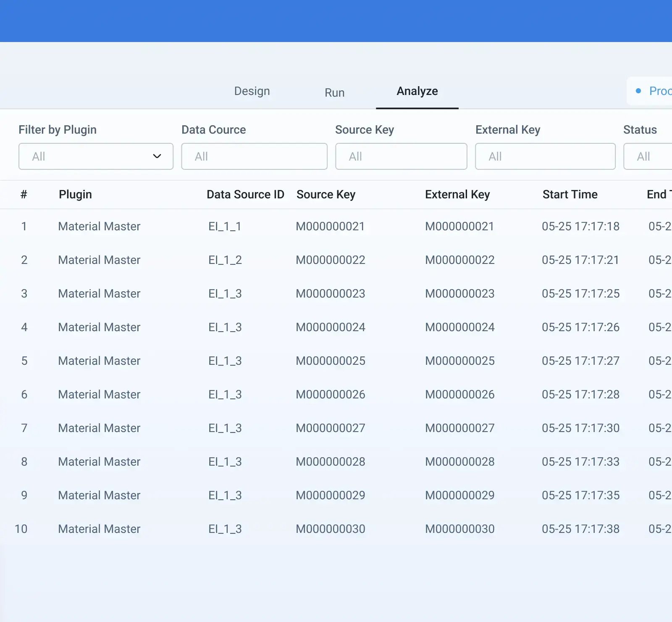Click start time 05-25 17:17:26
The height and width of the screenshot is (622, 672).
(580, 327)
